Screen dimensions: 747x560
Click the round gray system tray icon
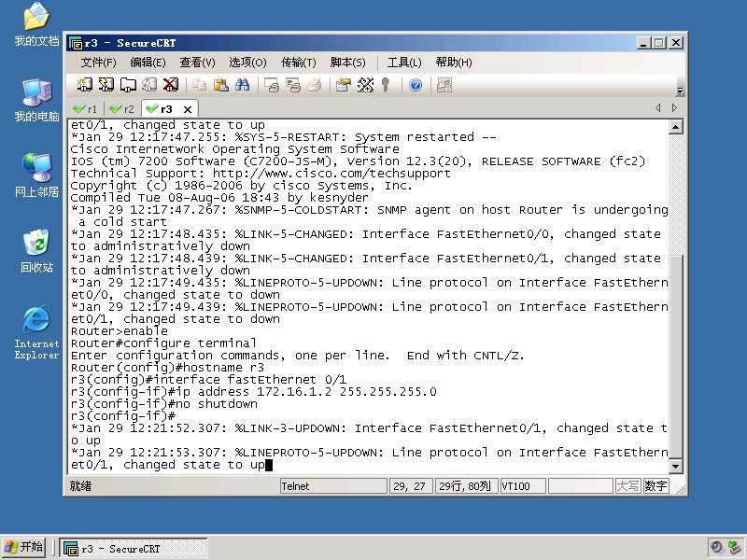[717, 547]
